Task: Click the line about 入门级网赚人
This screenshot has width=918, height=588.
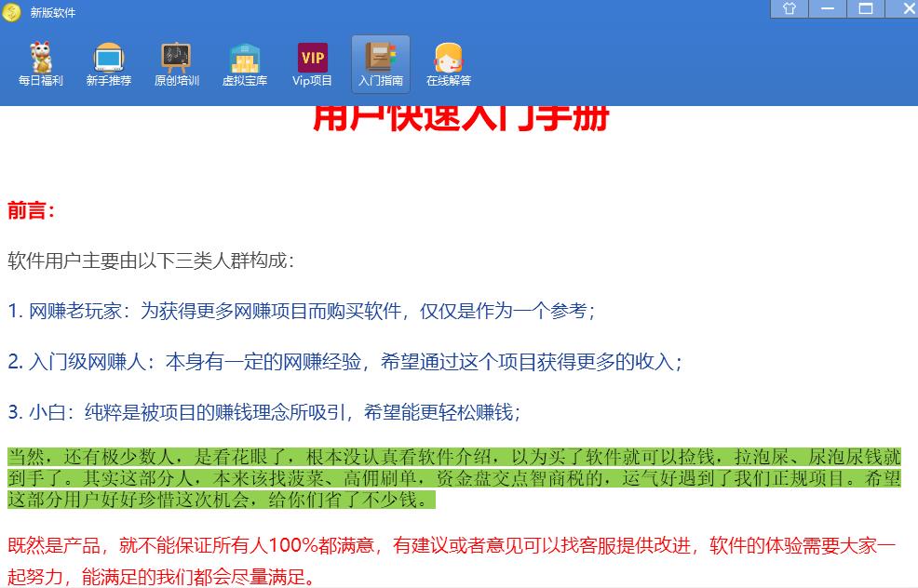Action: [x=344, y=361]
